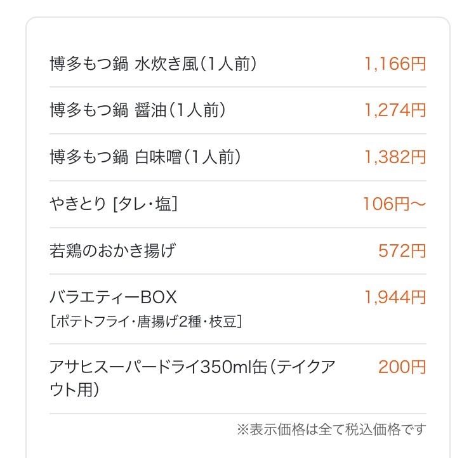Screen dimensions: 476x458
Task: Click the 572円 price
Action: tap(402, 251)
